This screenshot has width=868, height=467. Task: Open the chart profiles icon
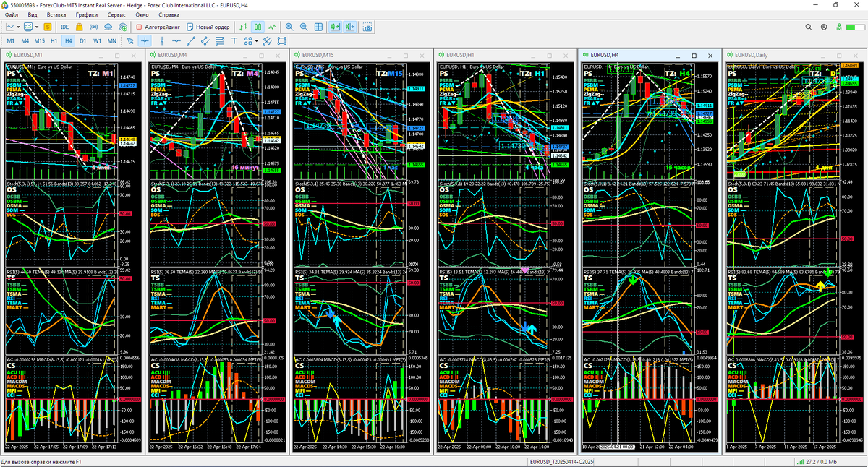pos(29,27)
